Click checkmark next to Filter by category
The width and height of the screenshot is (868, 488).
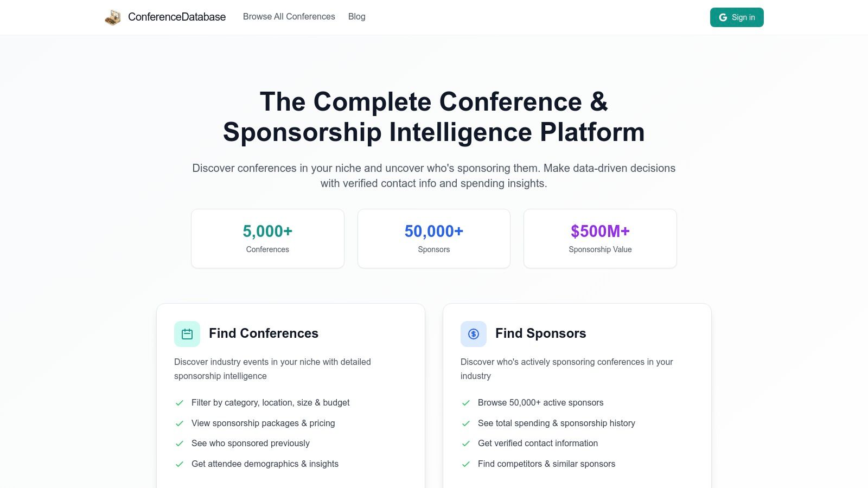tap(180, 403)
